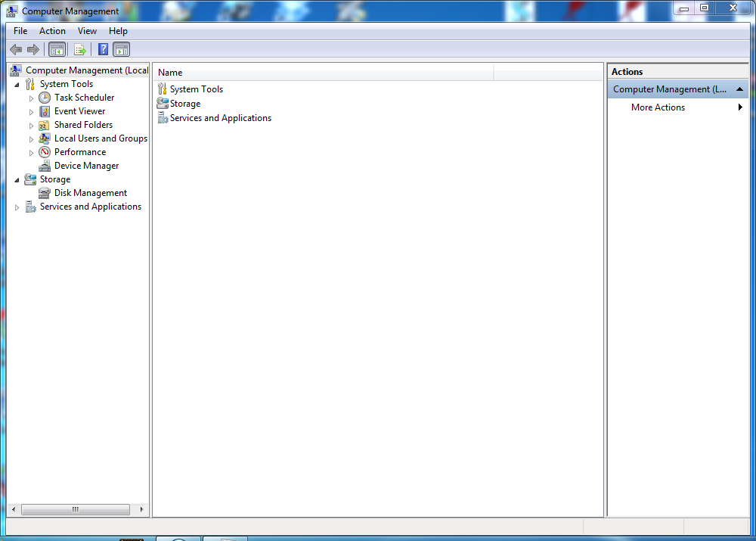This screenshot has height=541, width=756.
Task: Click the tree pane horizontal scrollbar thumb
Action: click(76, 509)
